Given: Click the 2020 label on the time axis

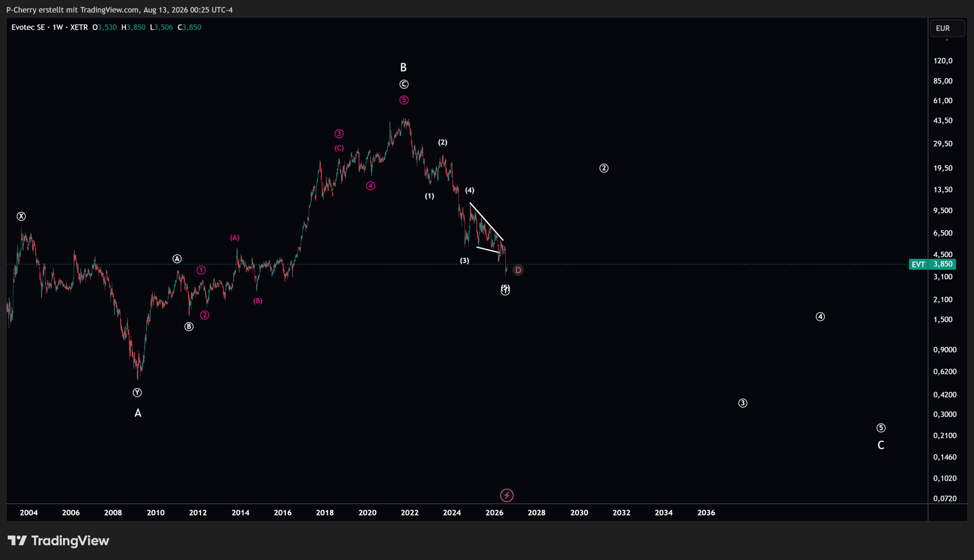Looking at the screenshot, I should click(367, 513).
